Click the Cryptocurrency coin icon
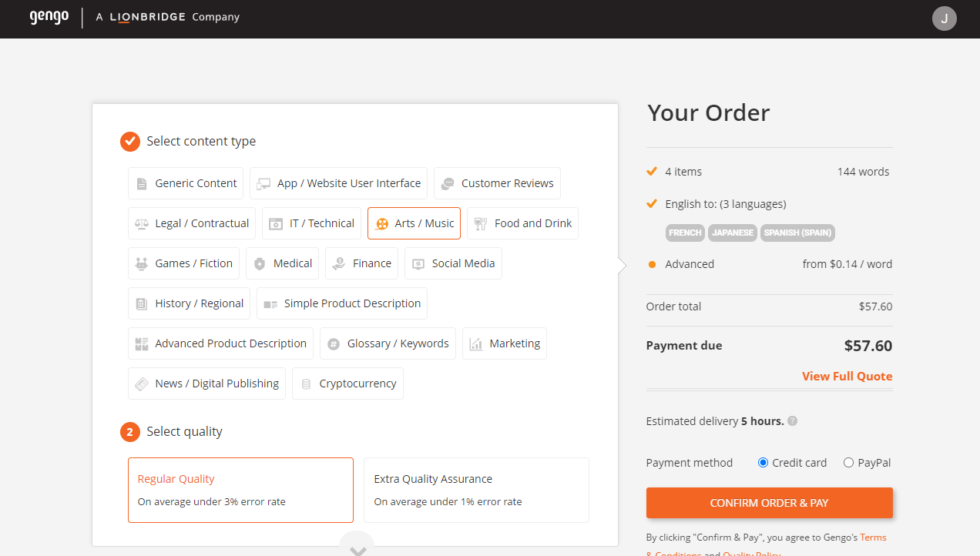This screenshot has width=980, height=556. tap(307, 383)
